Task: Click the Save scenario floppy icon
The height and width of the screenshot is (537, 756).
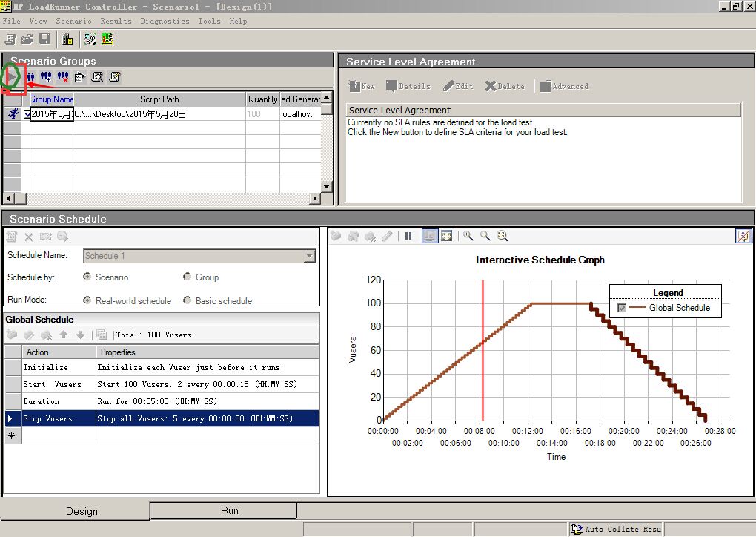Action: [44, 39]
